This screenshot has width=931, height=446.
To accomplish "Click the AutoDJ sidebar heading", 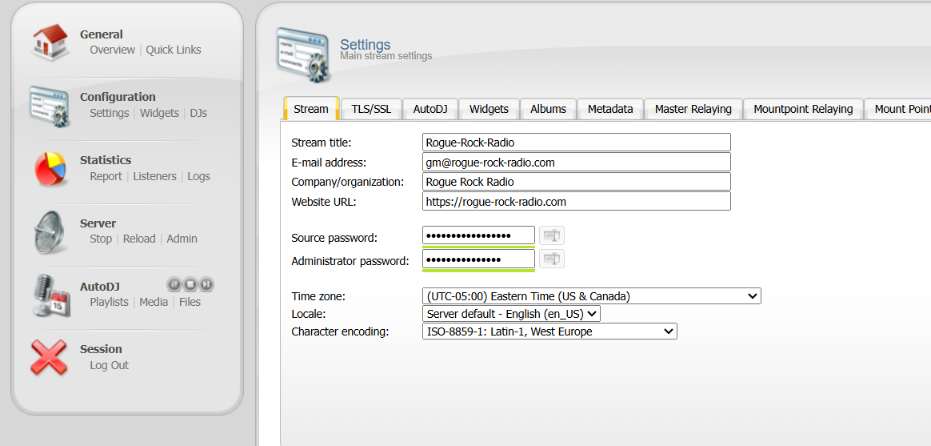I will pos(100,286).
